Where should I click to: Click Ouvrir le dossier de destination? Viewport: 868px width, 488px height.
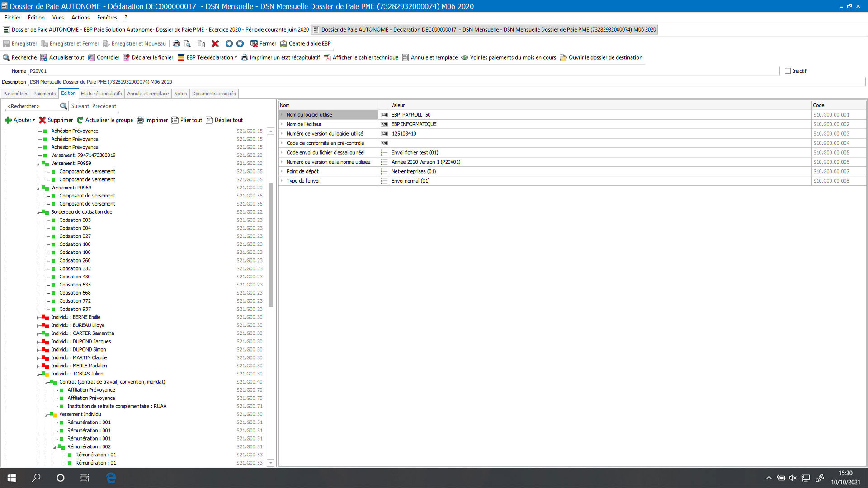601,57
